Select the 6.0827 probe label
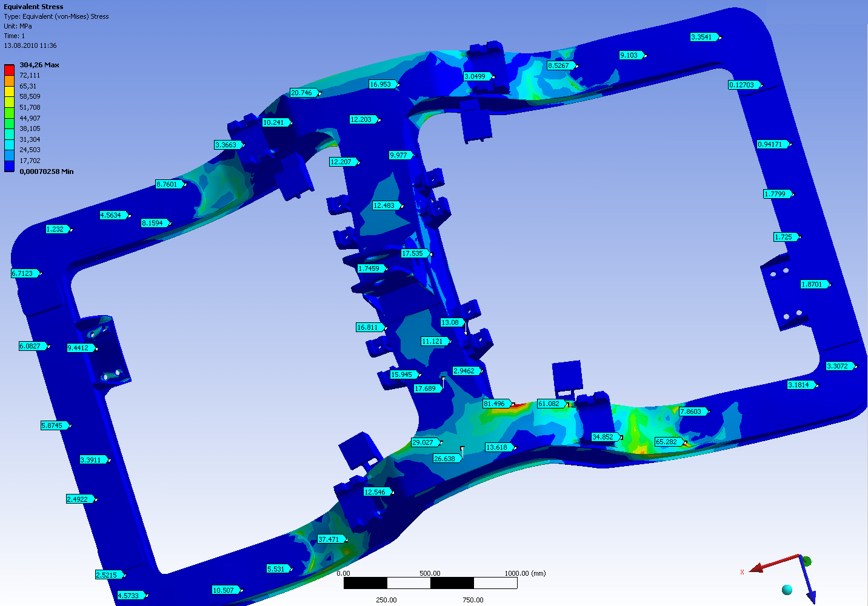 coord(33,347)
